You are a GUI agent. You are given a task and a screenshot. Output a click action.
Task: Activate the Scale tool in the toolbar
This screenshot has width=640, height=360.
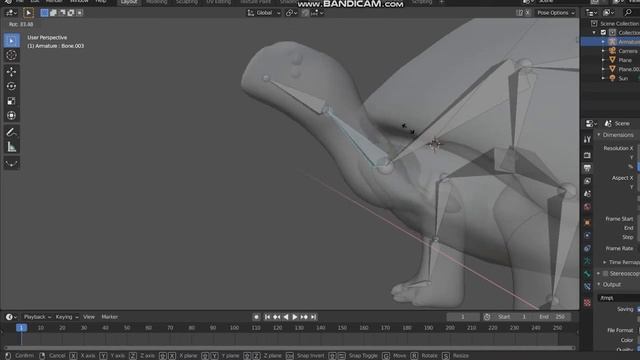point(11,101)
